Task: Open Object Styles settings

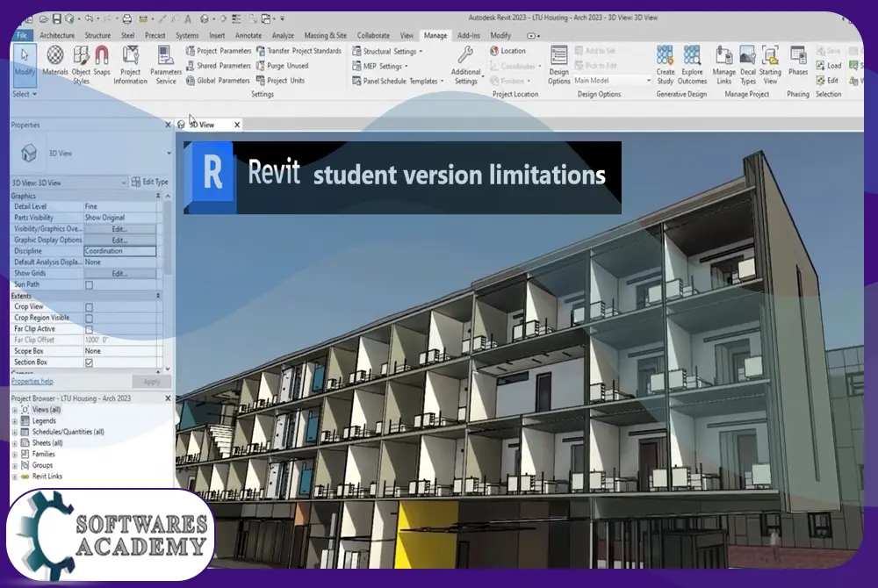Action: (x=81, y=64)
